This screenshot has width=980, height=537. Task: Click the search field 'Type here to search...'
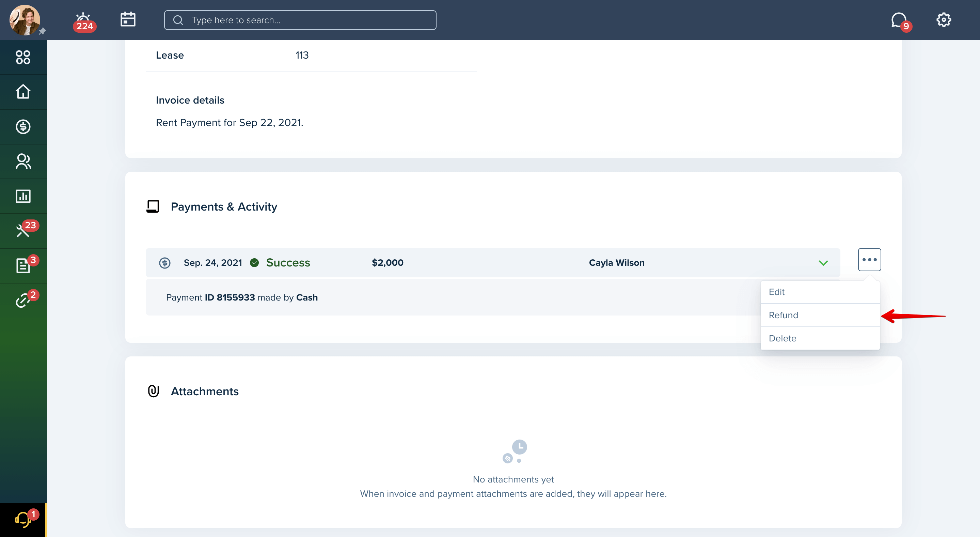point(300,20)
